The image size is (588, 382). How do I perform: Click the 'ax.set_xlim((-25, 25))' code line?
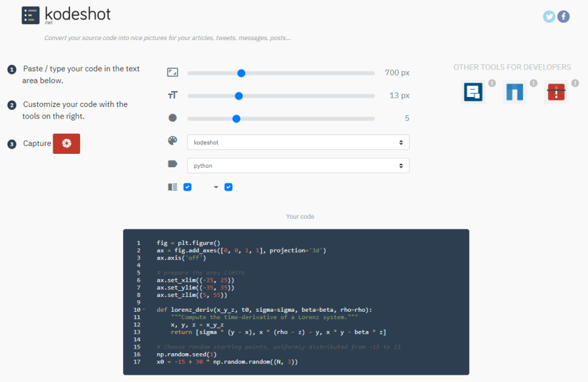point(195,280)
